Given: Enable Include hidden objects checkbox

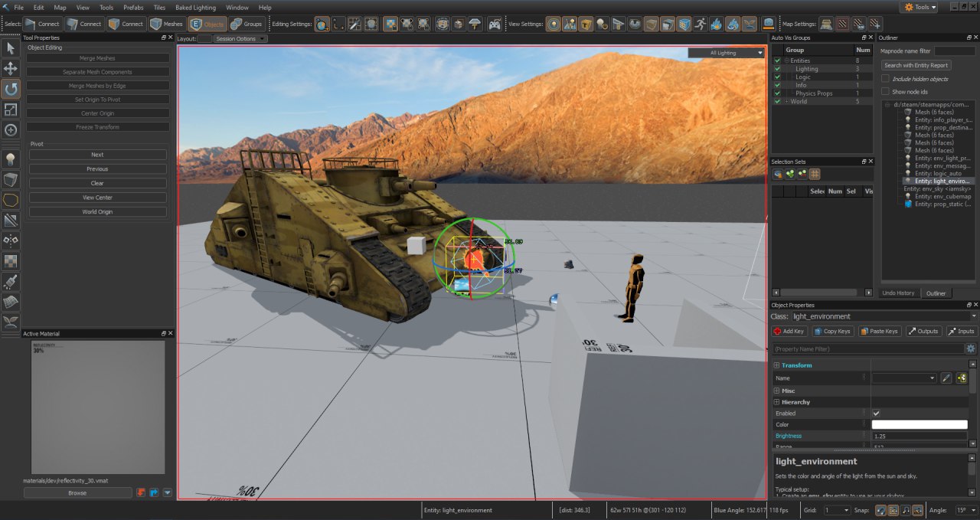Looking at the screenshot, I should [886, 79].
